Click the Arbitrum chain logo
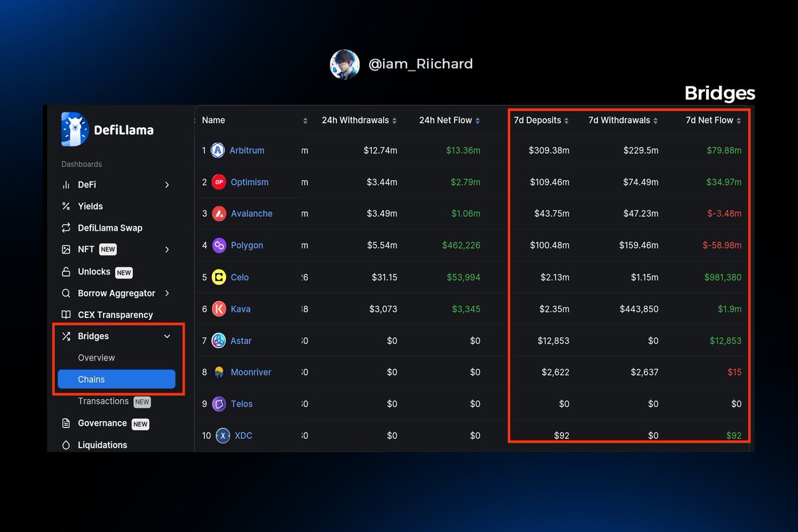 (x=218, y=150)
